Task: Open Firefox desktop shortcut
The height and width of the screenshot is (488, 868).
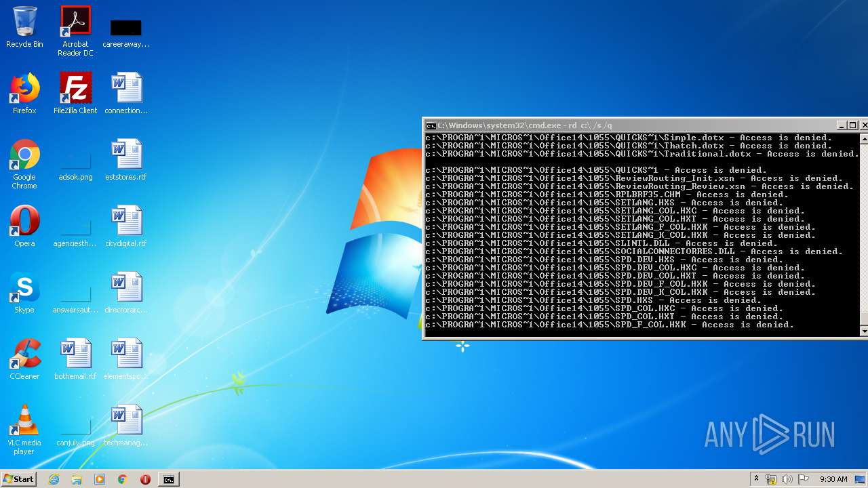Action: (x=24, y=94)
